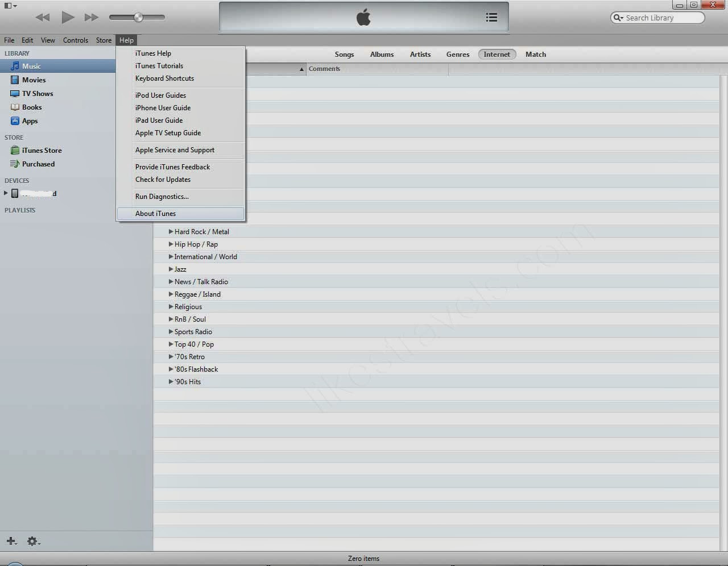This screenshot has height=566, width=728.
Task: Select the device phone icon under Devices
Action: [x=15, y=193]
